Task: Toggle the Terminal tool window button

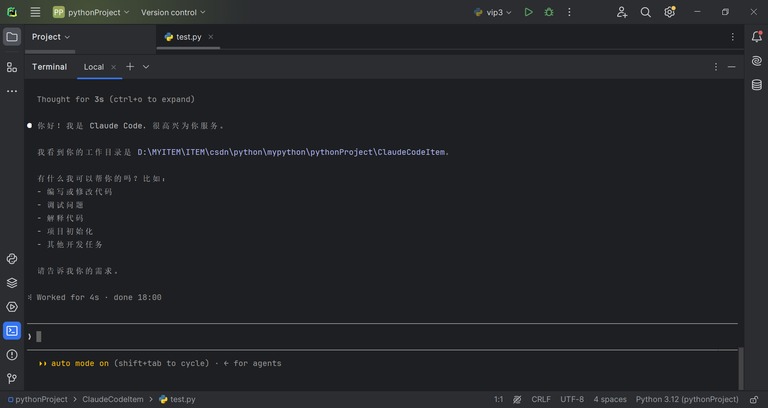Action: coord(12,331)
